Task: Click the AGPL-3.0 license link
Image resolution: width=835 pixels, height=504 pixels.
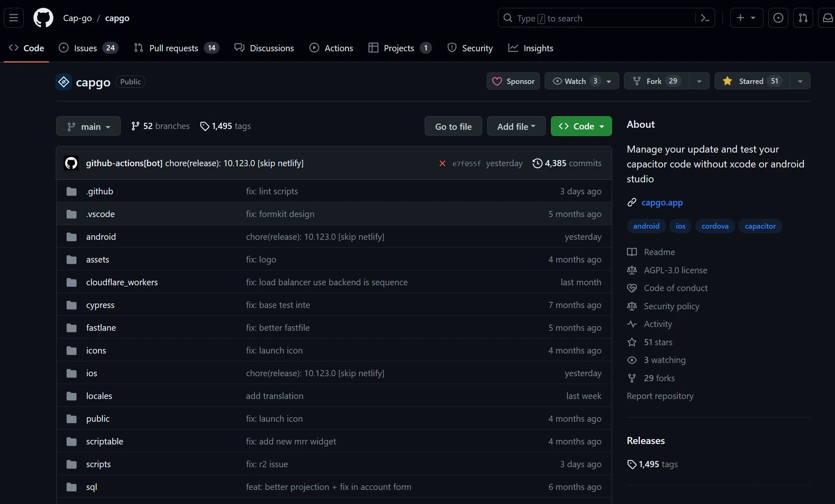Action: click(x=675, y=270)
